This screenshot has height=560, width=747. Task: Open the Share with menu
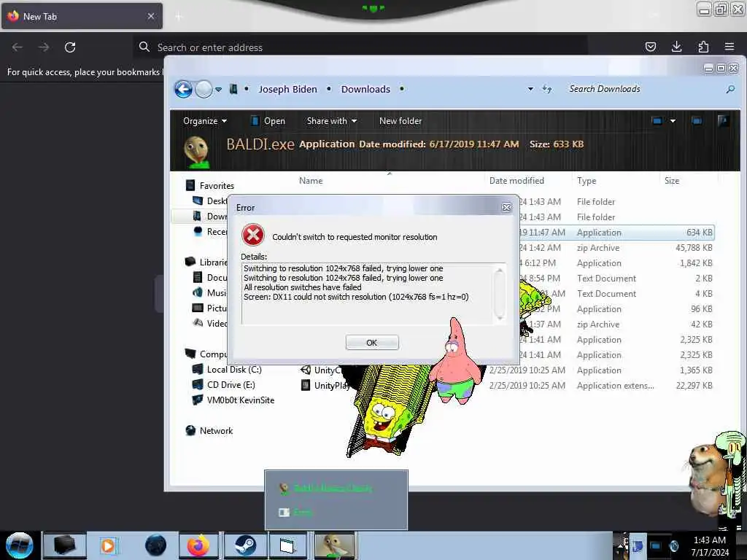click(332, 121)
